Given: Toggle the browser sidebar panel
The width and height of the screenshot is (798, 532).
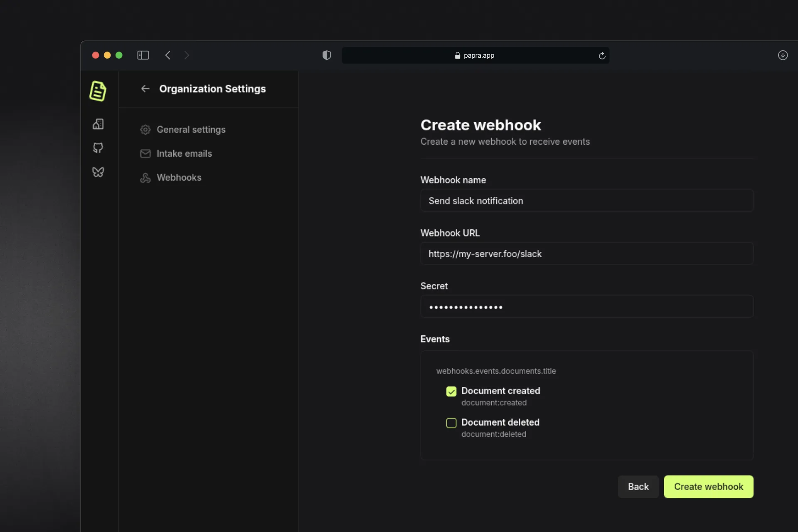Looking at the screenshot, I should [x=143, y=55].
